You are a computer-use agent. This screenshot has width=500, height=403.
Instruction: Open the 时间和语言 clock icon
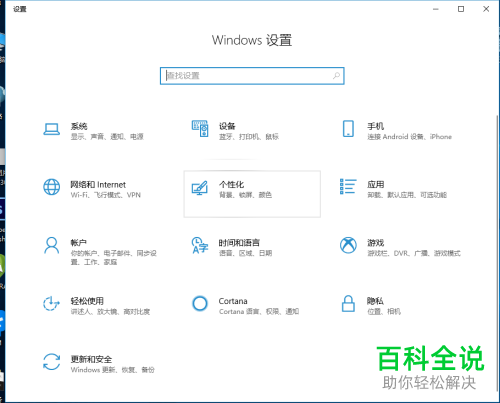(x=200, y=245)
